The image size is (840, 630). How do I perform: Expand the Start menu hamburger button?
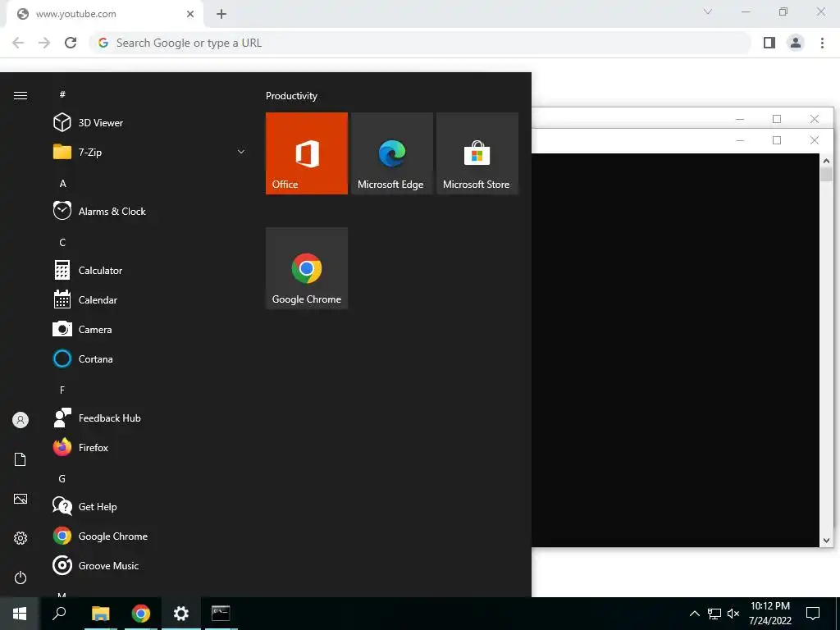click(21, 95)
